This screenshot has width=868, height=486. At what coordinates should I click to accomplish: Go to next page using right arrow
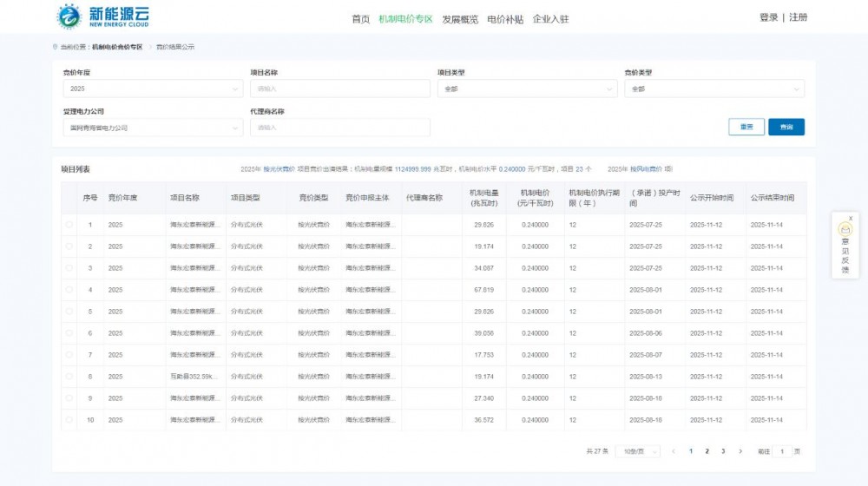click(740, 451)
